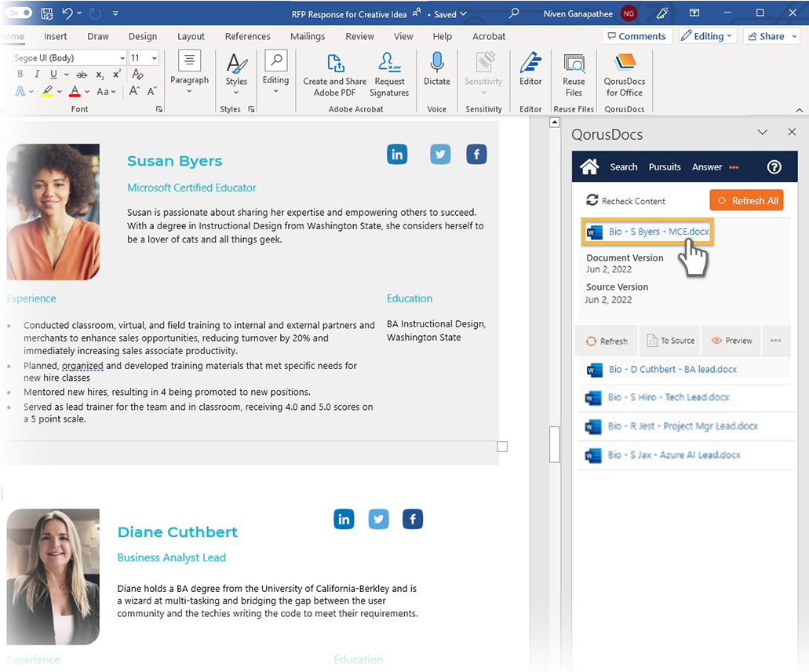
Task: Click the document scrollbar up arrow
Action: pos(555,122)
